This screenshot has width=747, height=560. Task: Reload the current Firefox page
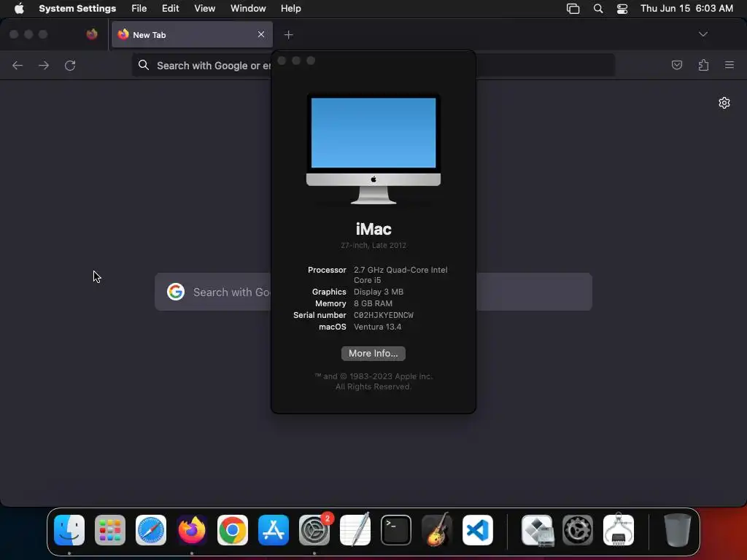tap(70, 65)
